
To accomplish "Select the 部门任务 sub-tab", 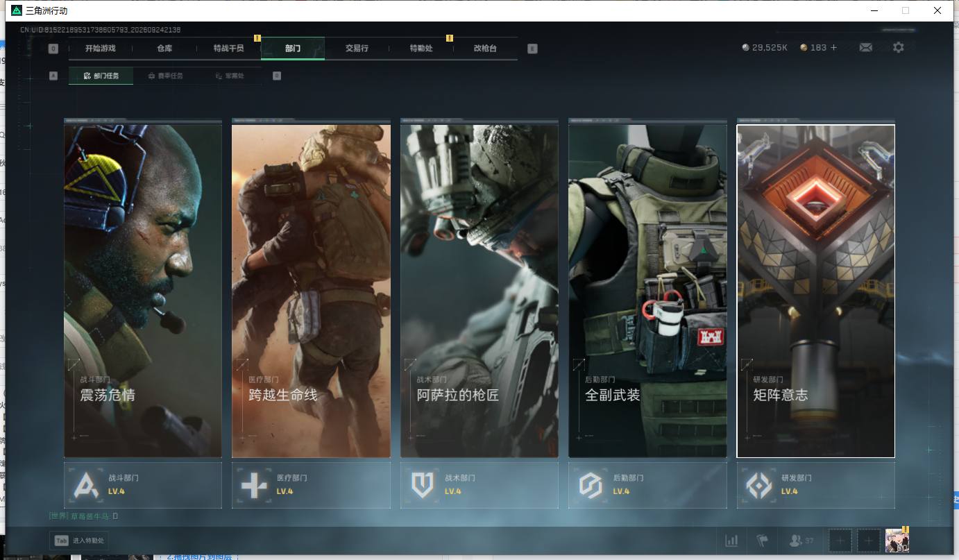I will tap(101, 76).
